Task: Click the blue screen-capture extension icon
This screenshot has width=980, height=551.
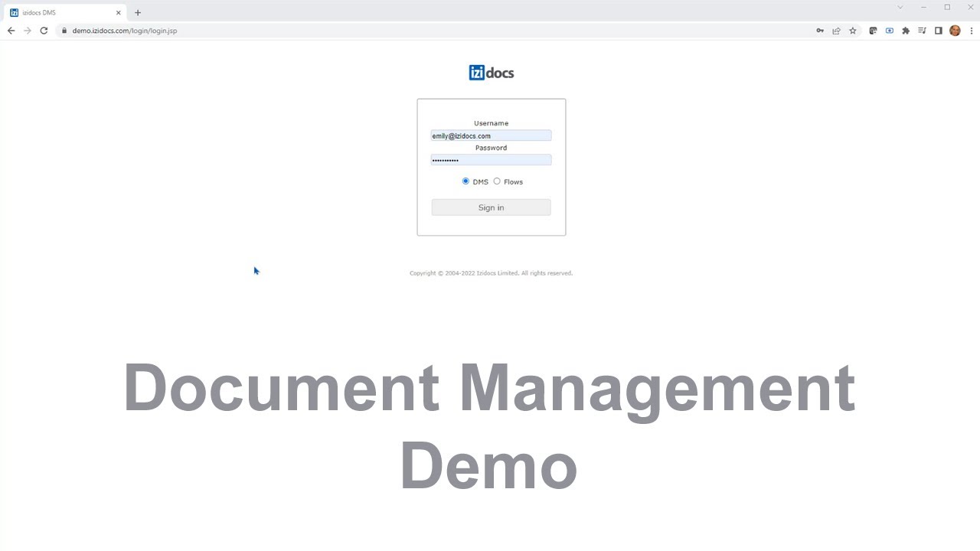Action: click(x=889, y=31)
